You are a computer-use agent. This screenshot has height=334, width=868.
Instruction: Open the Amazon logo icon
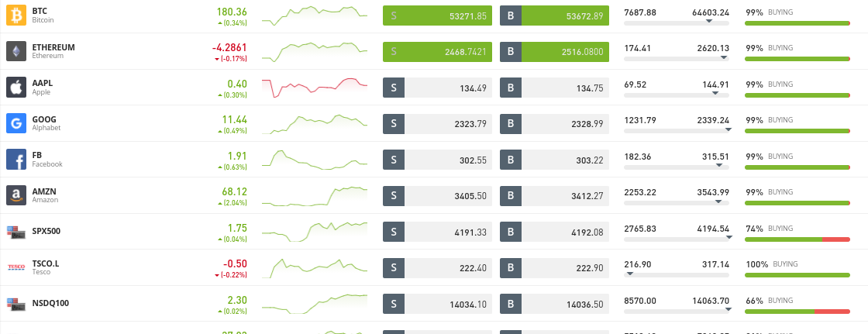[16, 195]
